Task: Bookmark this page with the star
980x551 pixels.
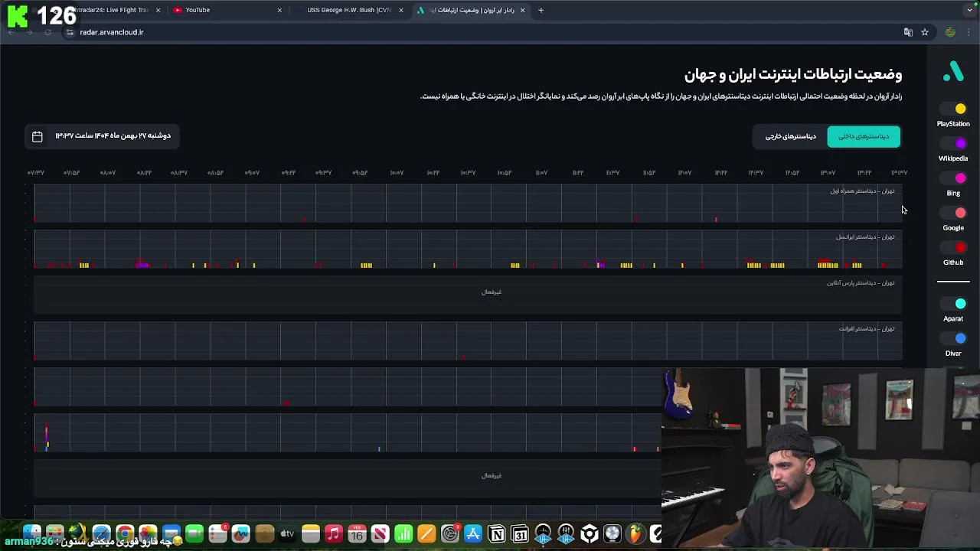Action: [925, 32]
